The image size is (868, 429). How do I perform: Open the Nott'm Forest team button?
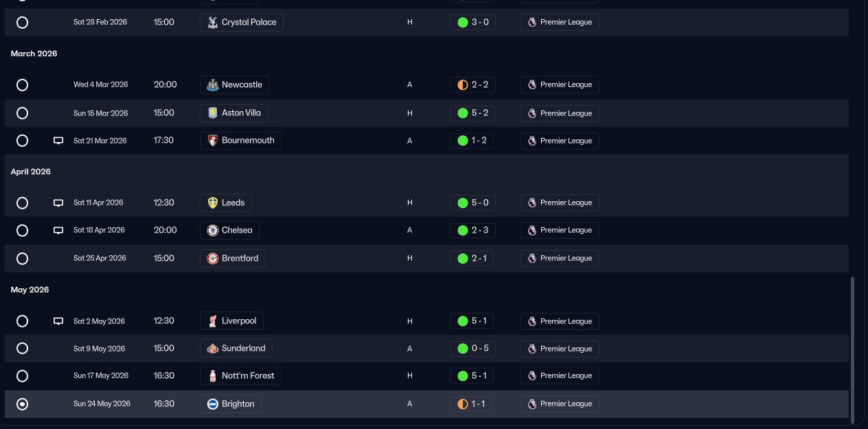pyautogui.click(x=241, y=375)
